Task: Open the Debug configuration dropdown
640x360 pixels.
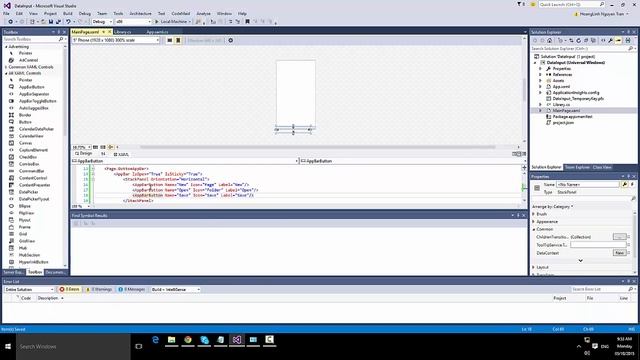Action: coord(102,22)
